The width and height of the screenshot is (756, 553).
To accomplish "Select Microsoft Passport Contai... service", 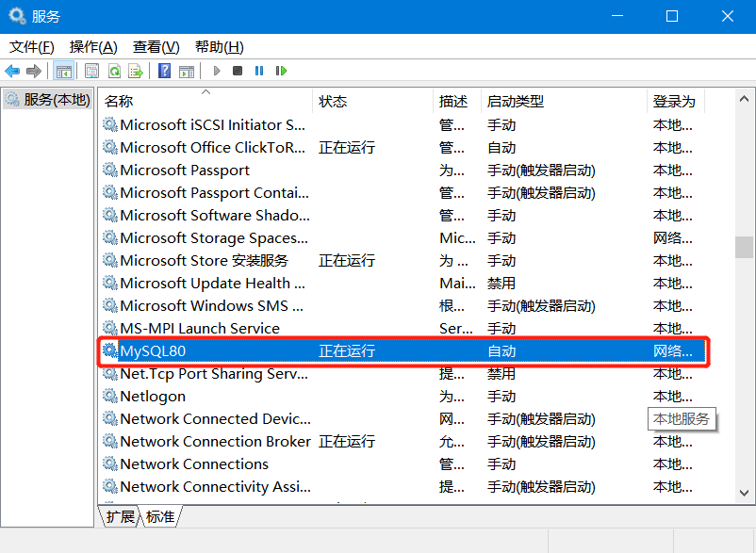I will 403,193.
